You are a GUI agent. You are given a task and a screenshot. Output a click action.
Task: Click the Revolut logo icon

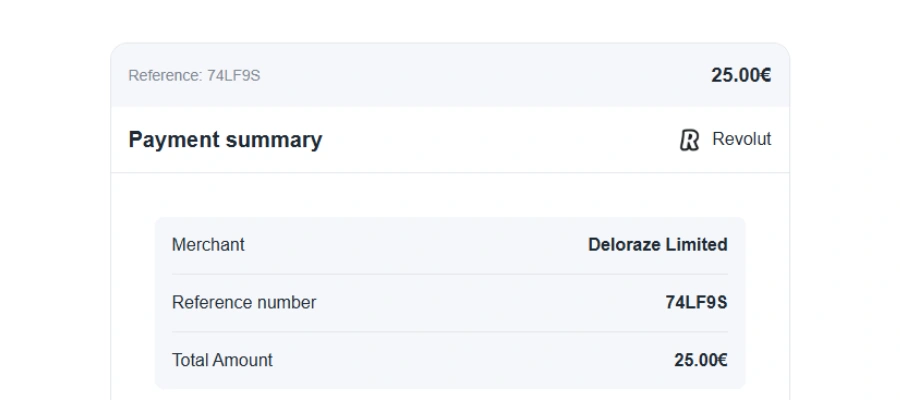point(689,140)
